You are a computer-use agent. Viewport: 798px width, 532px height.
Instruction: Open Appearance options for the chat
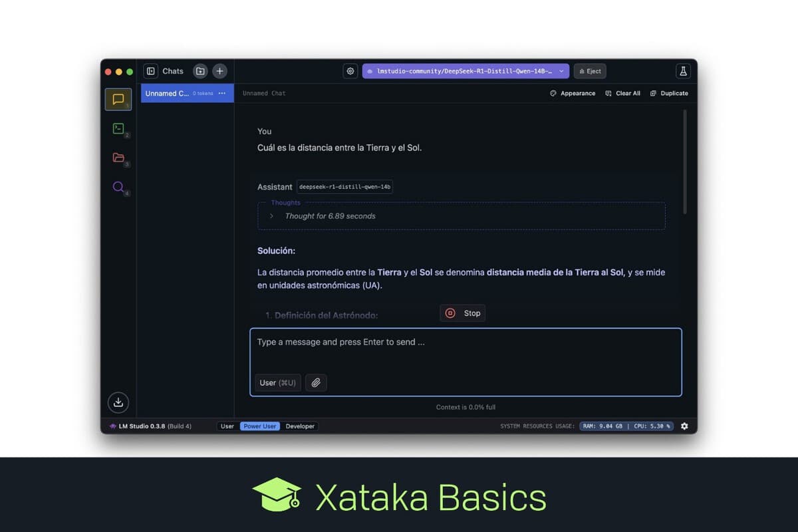[573, 93]
